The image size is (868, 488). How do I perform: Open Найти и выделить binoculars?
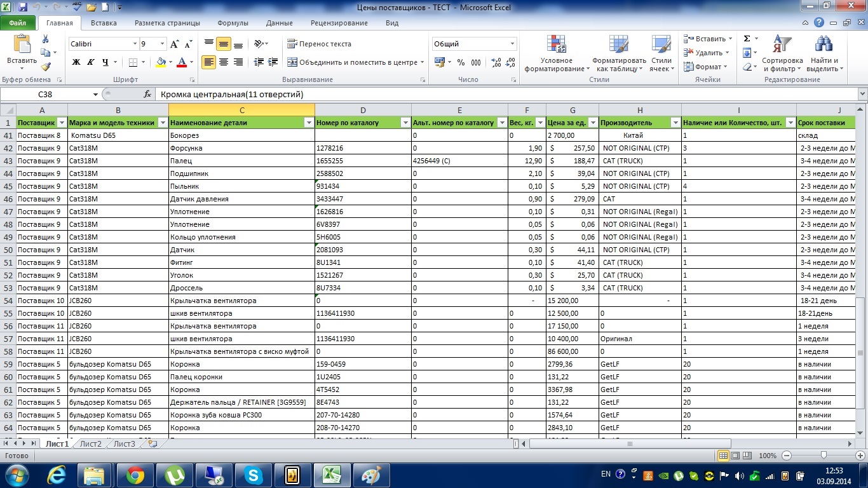[x=823, y=53]
